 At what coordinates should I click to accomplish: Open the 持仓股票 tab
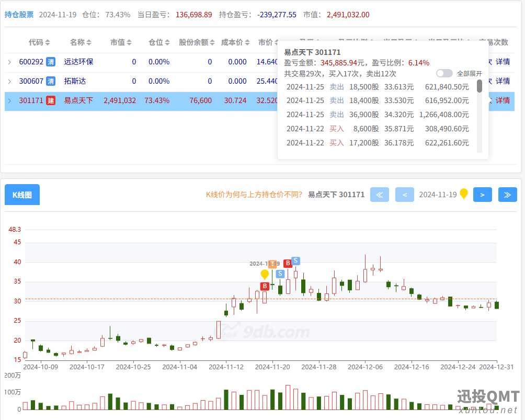tap(19, 15)
